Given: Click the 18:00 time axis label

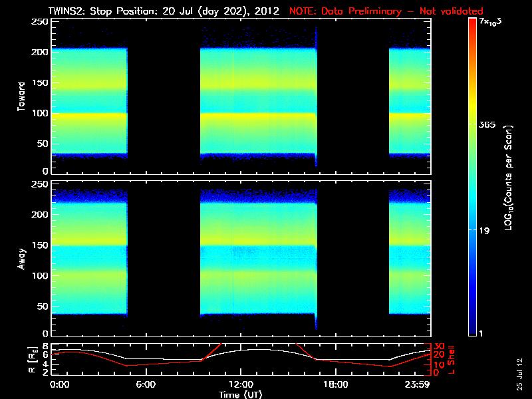Looking at the screenshot, I should [336, 384].
